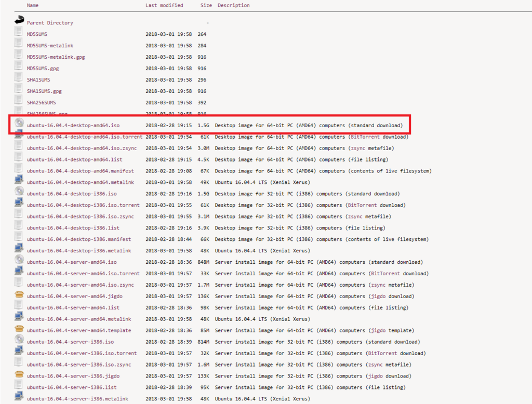Open ubuntu-16.04.4-desktop-i386.iso.zsync link
This screenshot has width=532, height=404.
[x=81, y=217]
